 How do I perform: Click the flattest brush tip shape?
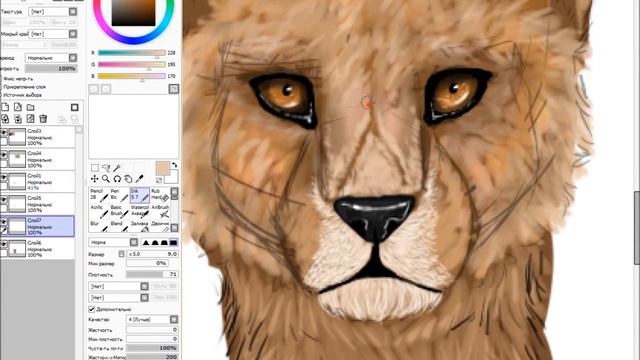click(x=173, y=242)
